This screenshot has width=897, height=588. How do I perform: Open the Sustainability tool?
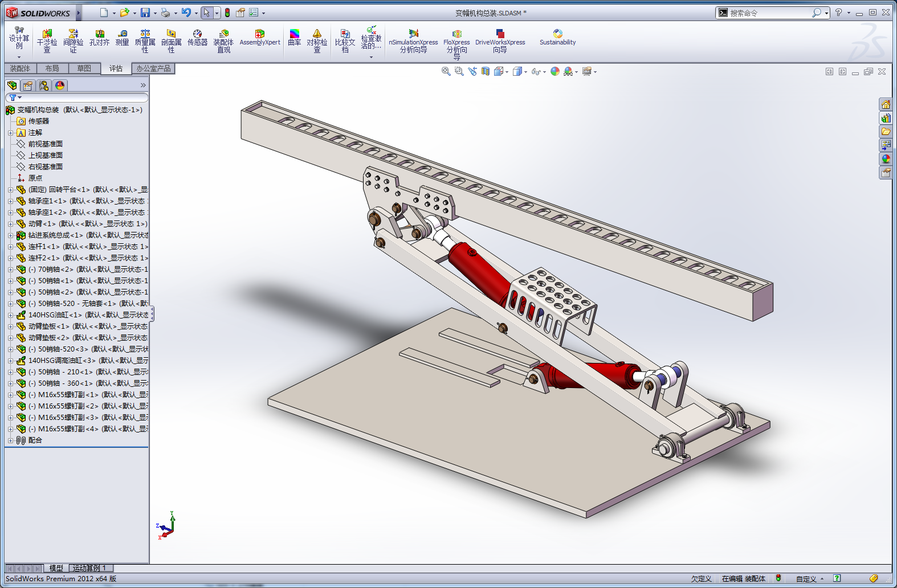pyautogui.click(x=557, y=38)
